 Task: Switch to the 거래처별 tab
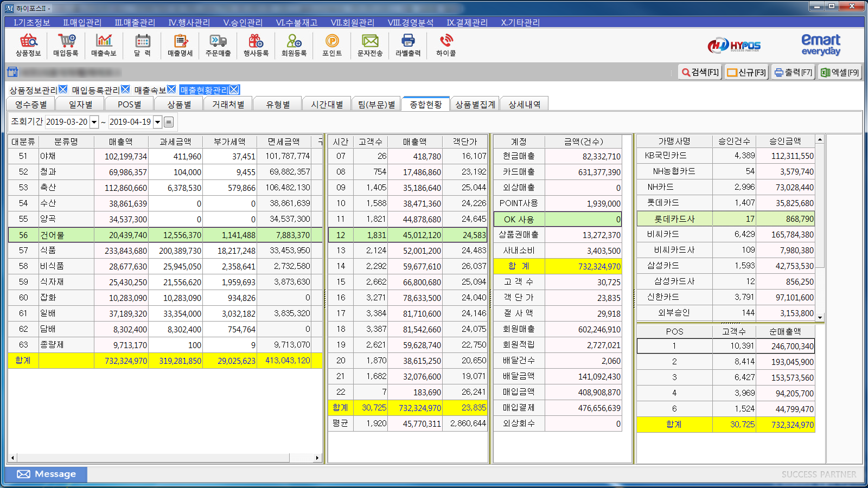coord(228,104)
